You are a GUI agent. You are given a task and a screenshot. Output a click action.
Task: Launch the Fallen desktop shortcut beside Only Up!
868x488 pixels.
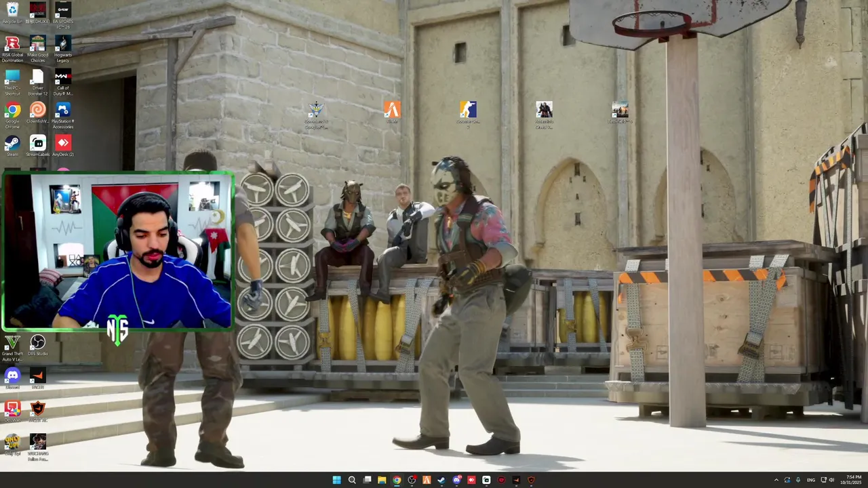[38, 447]
